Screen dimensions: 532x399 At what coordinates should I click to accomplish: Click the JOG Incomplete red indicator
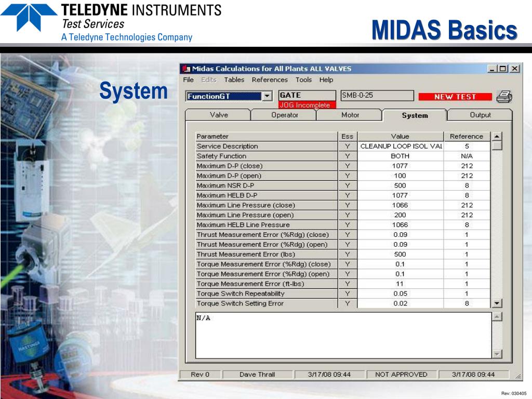tap(307, 105)
